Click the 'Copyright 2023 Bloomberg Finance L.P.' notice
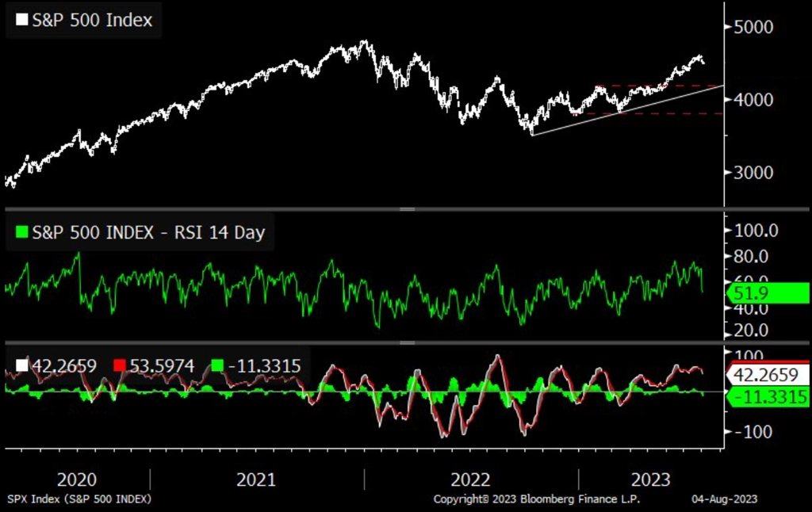This screenshot has width=812, height=512. (x=537, y=499)
